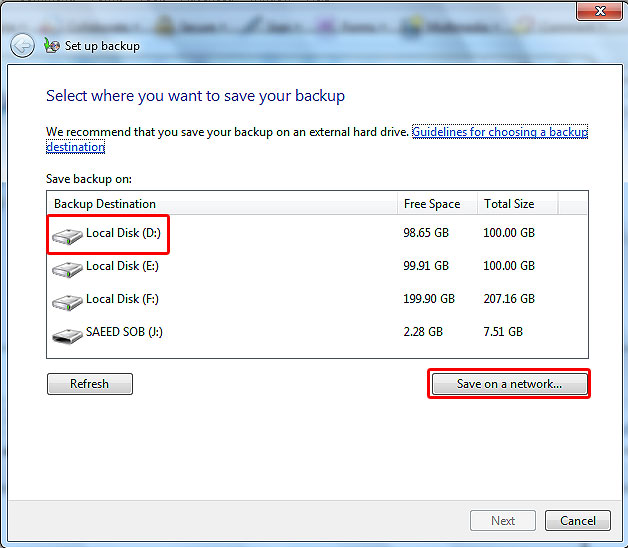Sort by the Free Space column header
Image resolution: width=628 pixels, height=548 pixels.
432,204
